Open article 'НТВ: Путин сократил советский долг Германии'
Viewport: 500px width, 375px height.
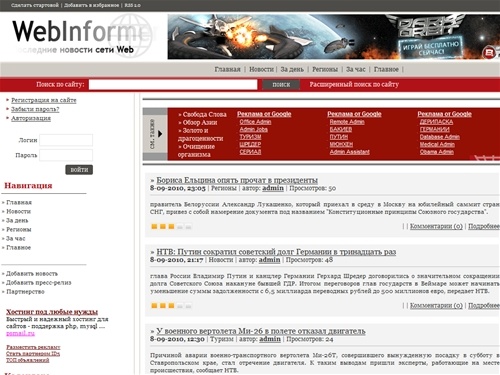pyautogui.click(x=276, y=252)
